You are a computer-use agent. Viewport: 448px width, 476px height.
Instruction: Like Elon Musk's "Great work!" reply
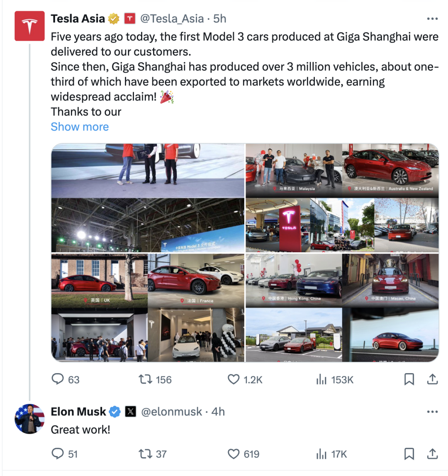[234, 454]
